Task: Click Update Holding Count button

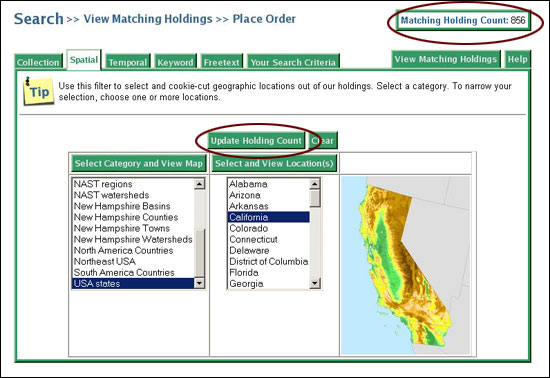Action: pos(256,141)
